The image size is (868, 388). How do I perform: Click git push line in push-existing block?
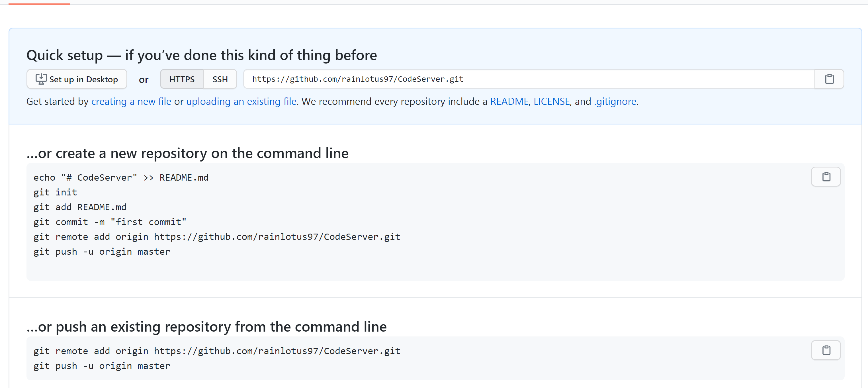coord(102,366)
